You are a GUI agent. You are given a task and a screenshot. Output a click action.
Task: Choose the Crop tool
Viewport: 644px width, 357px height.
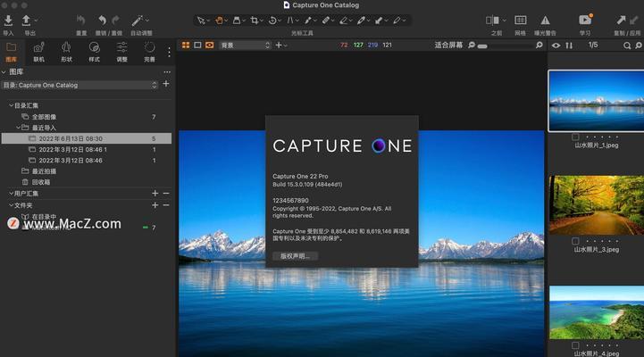coord(255,21)
